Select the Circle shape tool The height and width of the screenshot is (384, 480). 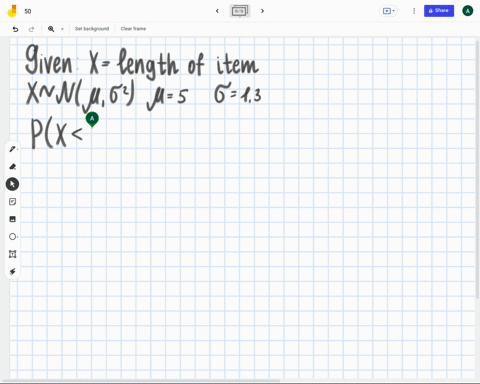coord(13,237)
